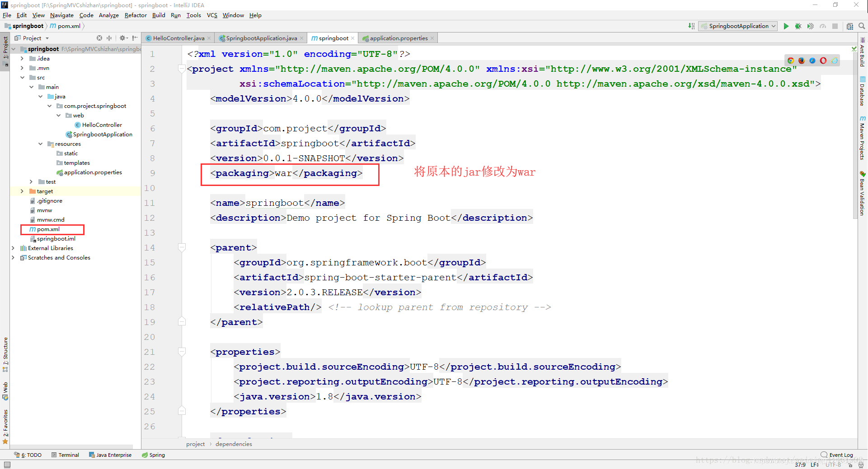Open Java Enterprise tool window
This screenshot has height=469, width=868.
click(x=110, y=455)
